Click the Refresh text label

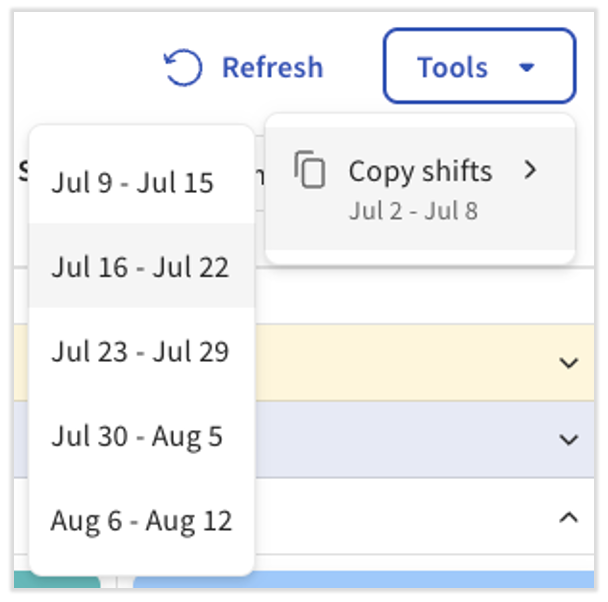pos(272,68)
